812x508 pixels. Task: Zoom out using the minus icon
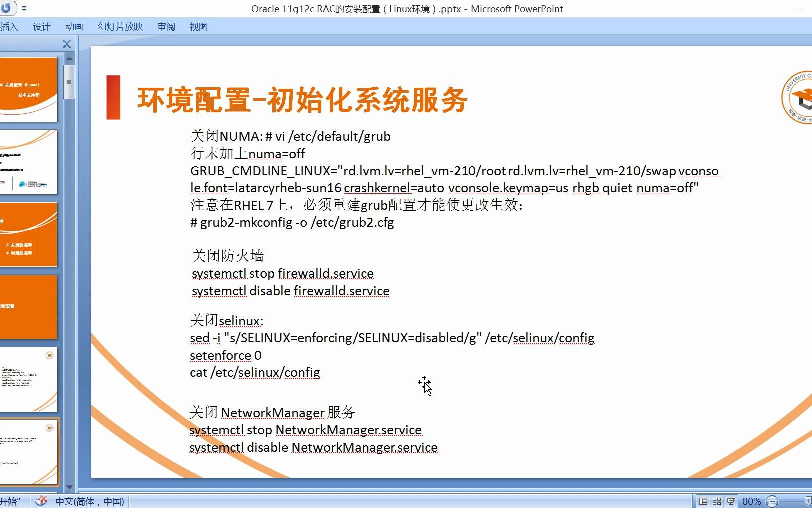773,501
